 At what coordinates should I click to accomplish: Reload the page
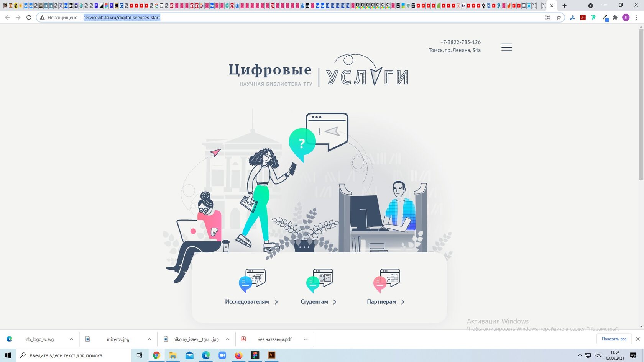pyautogui.click(x=29, y=17)
